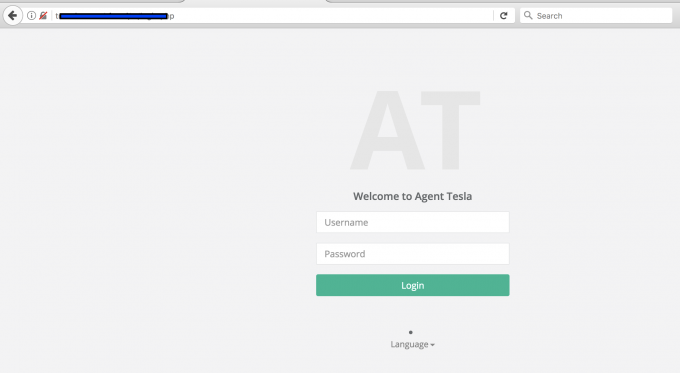
Task: Open the Language dropdown
Action: pos(412,344)
